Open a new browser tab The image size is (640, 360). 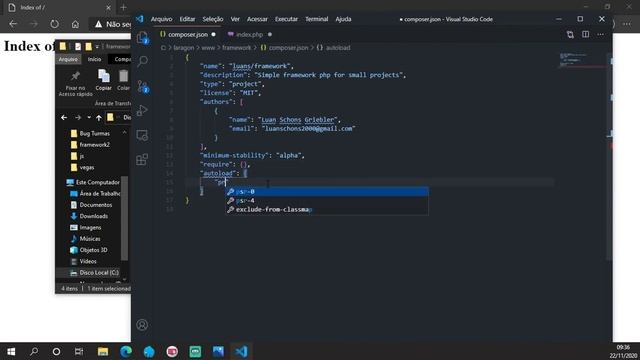pyautogui.click(x=123, y=7)
